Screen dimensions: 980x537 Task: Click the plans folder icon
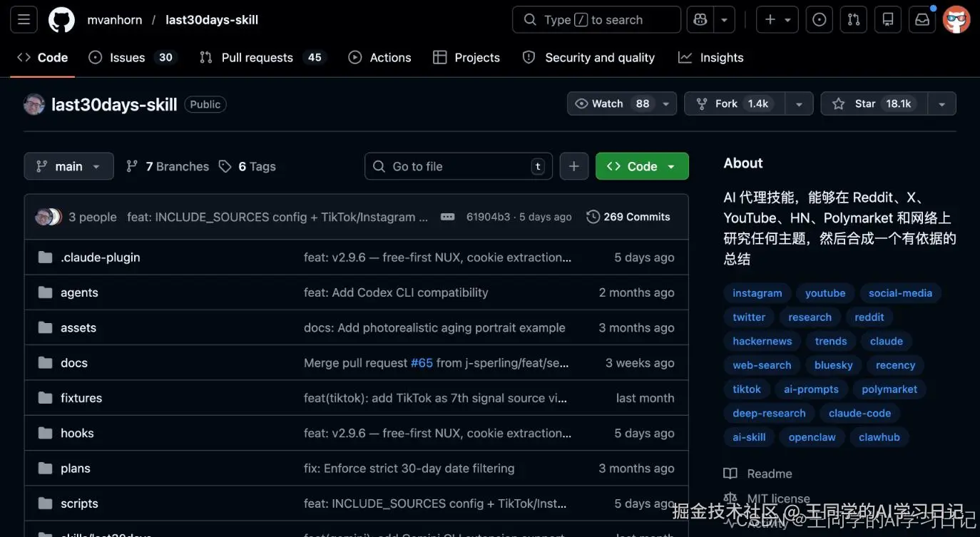46,468
